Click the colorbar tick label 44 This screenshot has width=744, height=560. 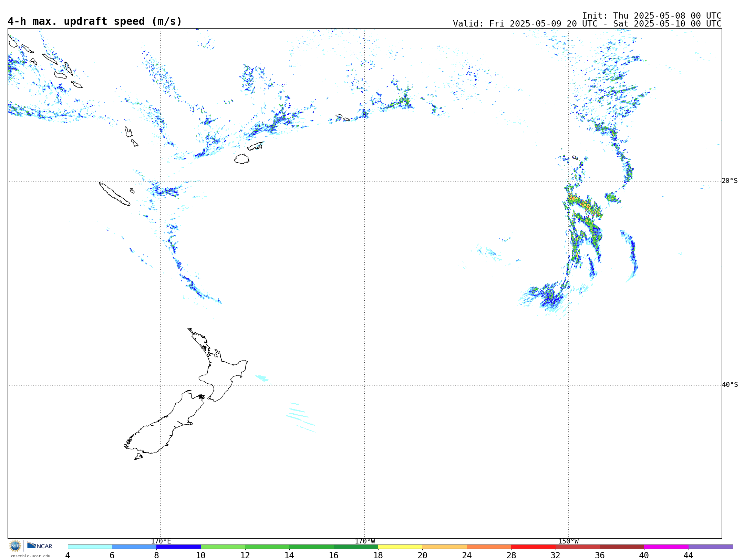[689, 555]
